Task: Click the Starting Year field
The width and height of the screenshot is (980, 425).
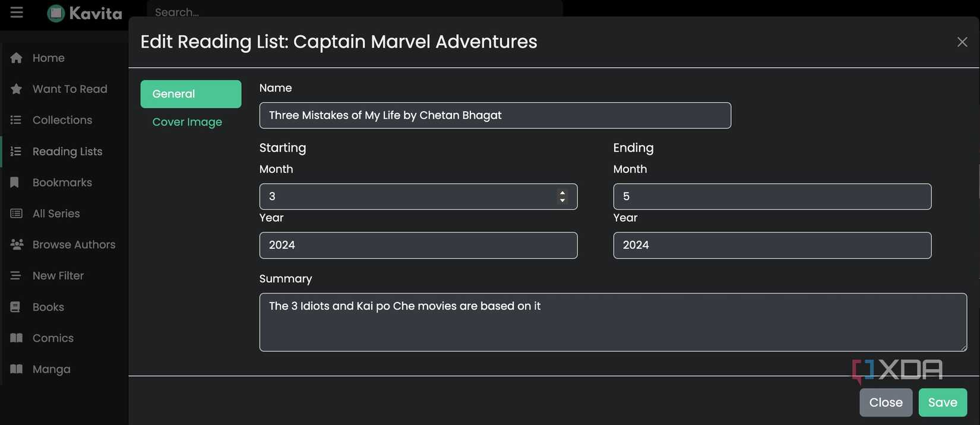Action: click(418, 245)
